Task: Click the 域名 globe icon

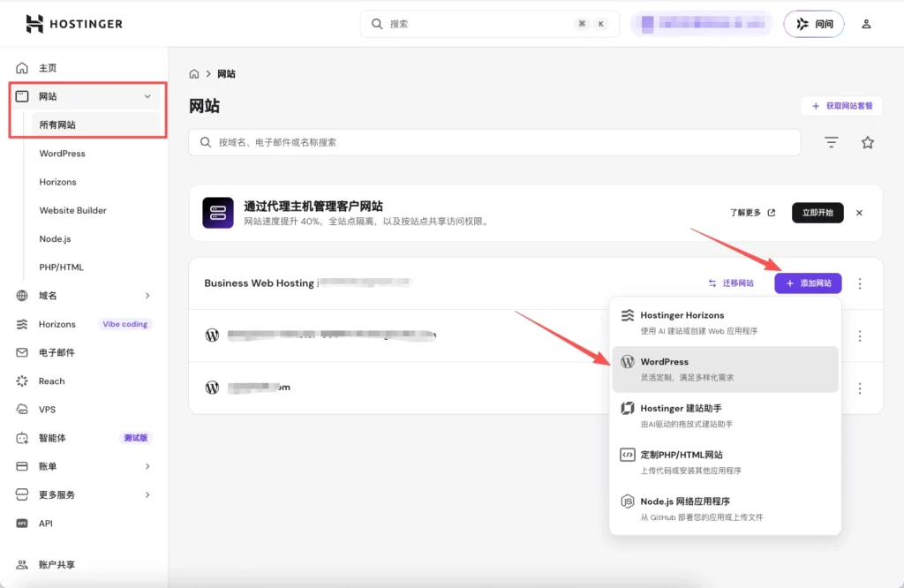Action: [x=22, y=296]
